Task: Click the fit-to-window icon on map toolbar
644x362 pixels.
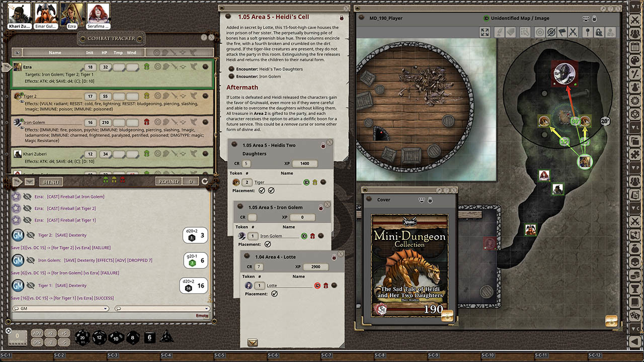Action: (x=485, y=32)
